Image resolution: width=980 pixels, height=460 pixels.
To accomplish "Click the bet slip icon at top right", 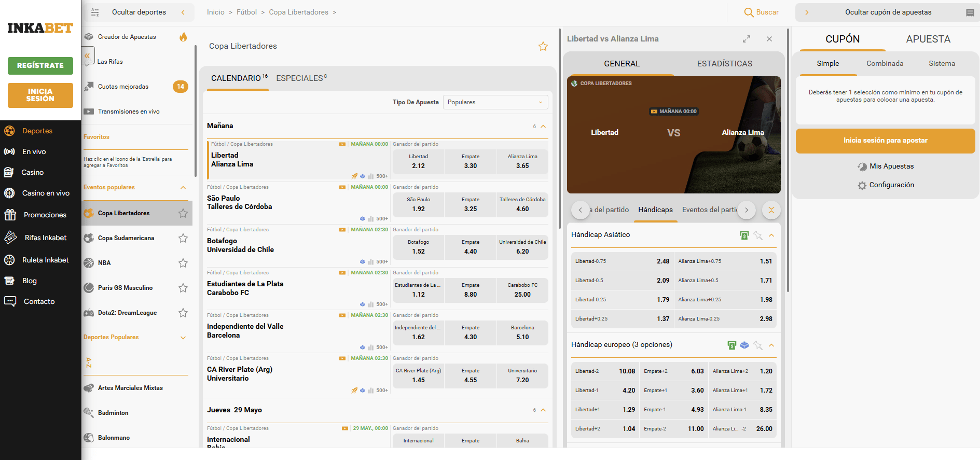I will pos(970,12).
